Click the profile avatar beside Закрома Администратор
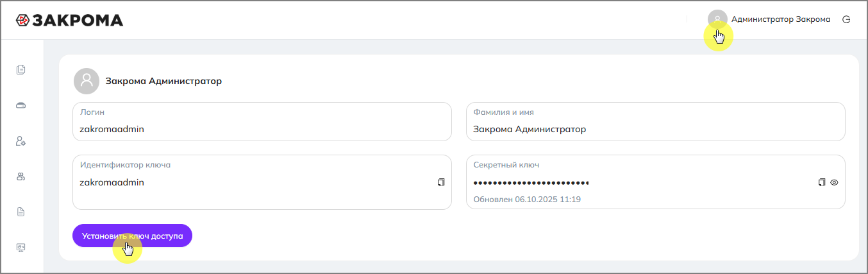868x274 pixels. pos(87,81)
